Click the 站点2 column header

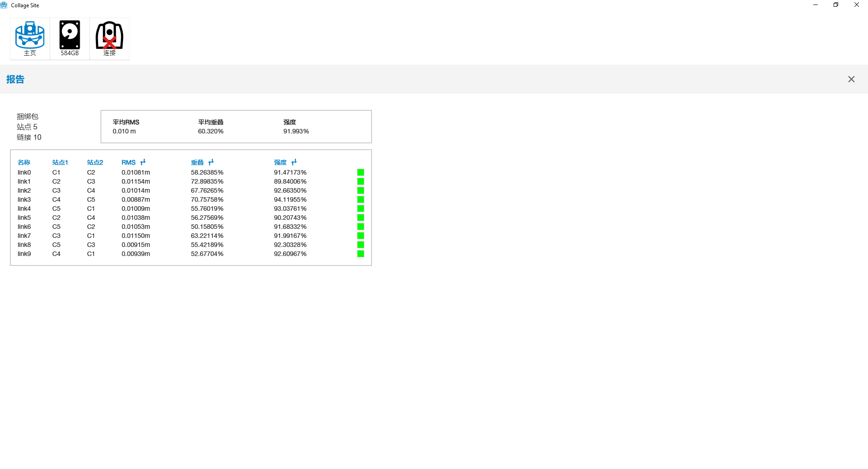click(x=95, y=162)
